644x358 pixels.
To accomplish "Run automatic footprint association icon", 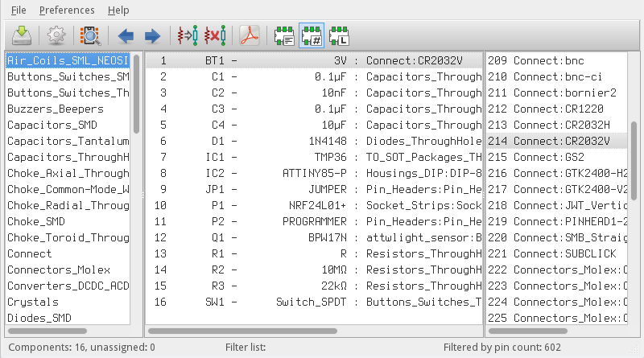I will pyautogui.click(x=188, y=35).
